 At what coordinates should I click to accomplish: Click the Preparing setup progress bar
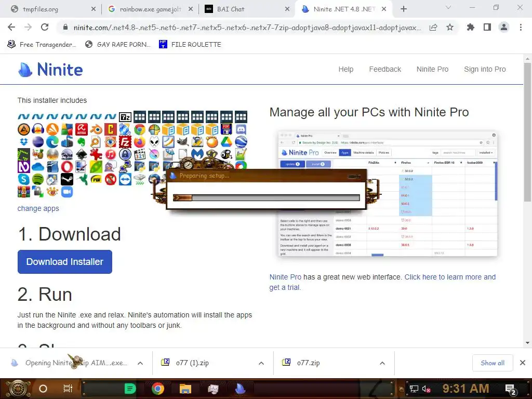click(x=267, y=198)
